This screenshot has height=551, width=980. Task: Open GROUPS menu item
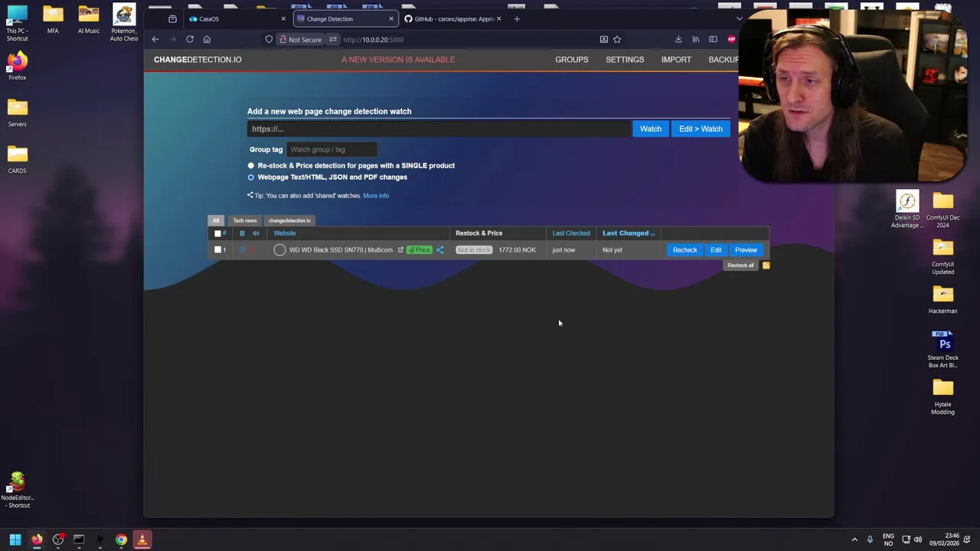point(572,60)
